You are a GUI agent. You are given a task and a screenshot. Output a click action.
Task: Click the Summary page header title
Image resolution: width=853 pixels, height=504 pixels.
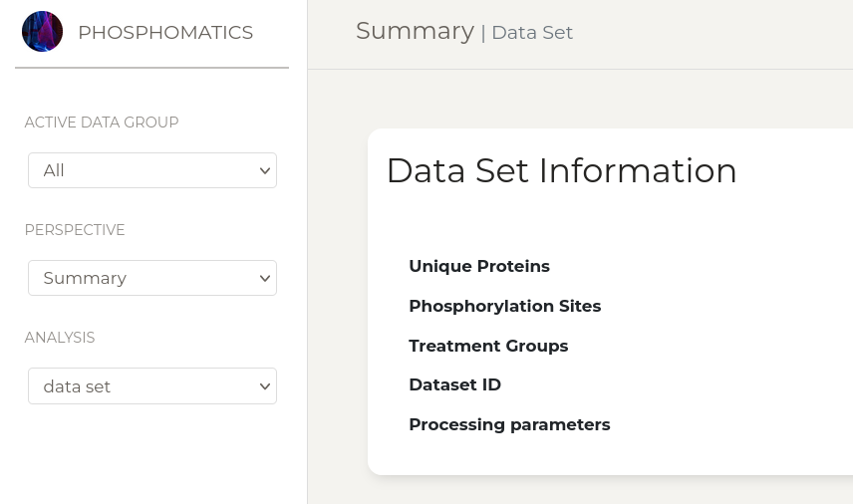pos(416,31)
